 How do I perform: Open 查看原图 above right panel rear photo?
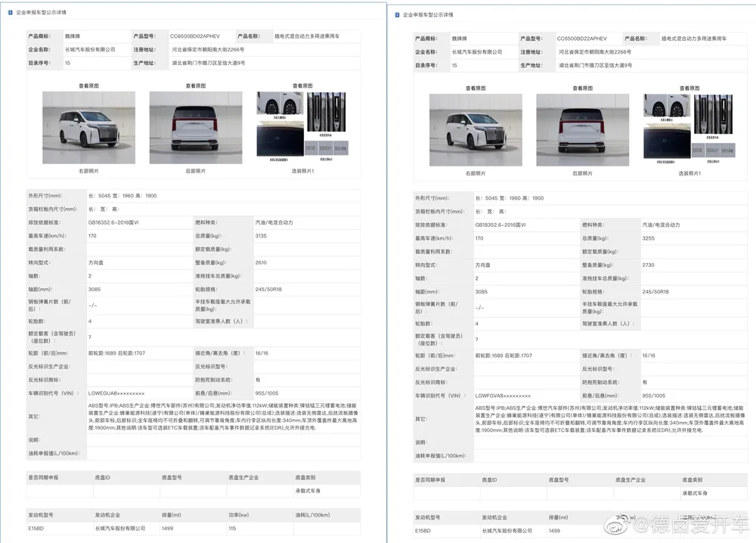[582, 88]
